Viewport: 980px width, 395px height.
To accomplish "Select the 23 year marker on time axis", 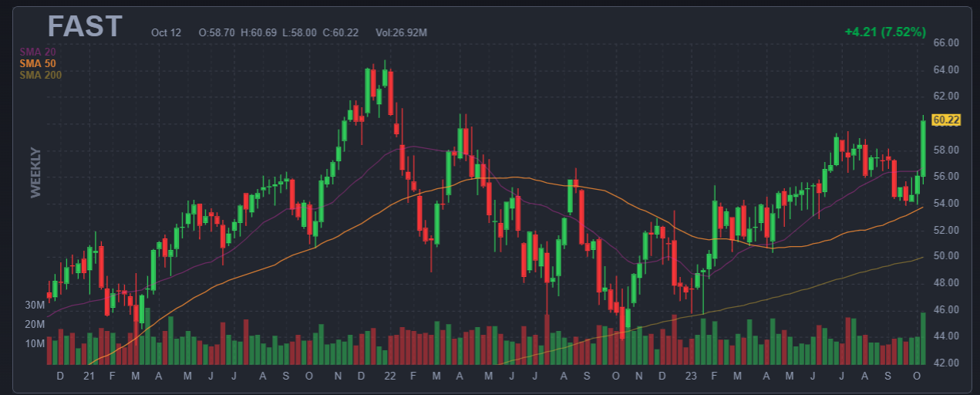I will click(691, 376).
